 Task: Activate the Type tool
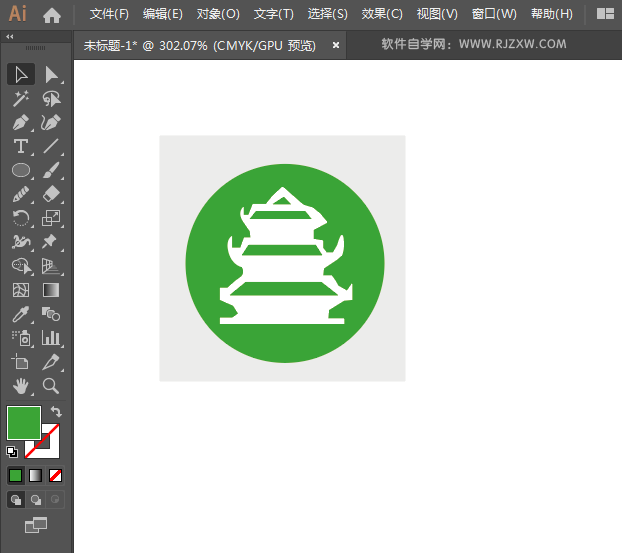21,146
